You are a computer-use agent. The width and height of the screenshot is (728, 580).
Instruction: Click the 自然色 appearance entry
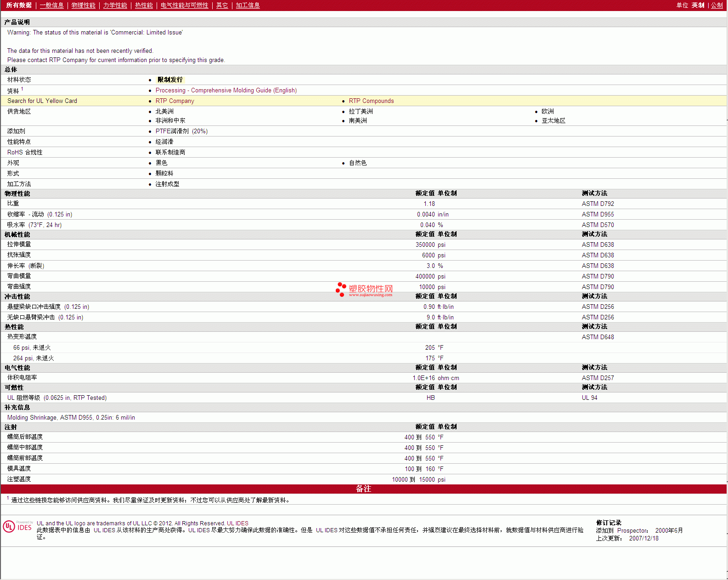pyautogui.click(x=358, y=163)
